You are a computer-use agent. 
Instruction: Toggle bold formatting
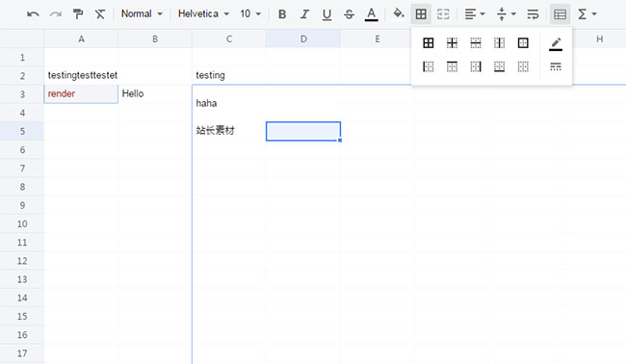coord(282,14)
